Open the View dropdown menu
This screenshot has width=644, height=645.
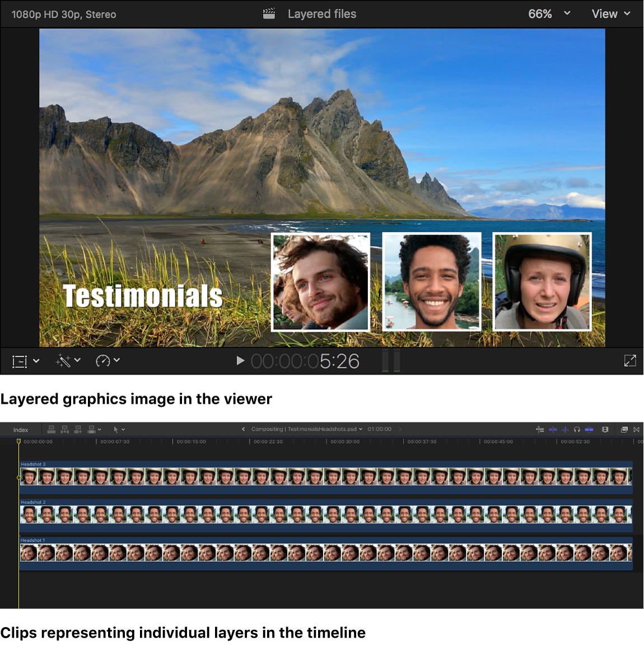tap(611, 13)
